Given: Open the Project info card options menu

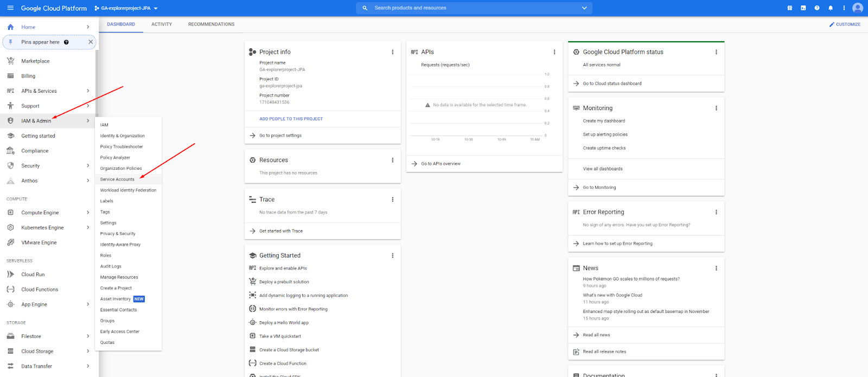Looking at the screenshot, I should pos(393,52).
